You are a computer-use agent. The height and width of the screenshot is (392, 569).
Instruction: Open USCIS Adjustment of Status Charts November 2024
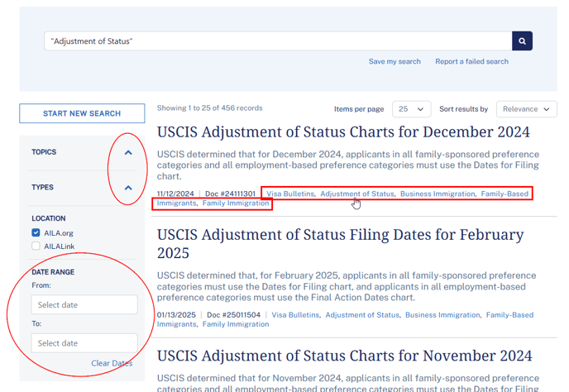344,356
